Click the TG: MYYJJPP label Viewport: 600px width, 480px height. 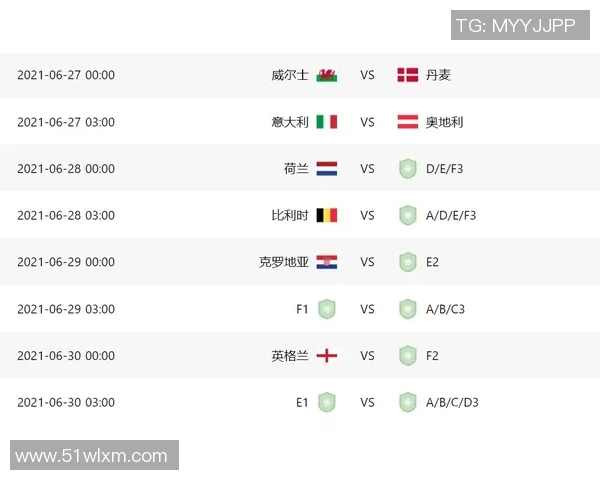[x=515, y=26]
